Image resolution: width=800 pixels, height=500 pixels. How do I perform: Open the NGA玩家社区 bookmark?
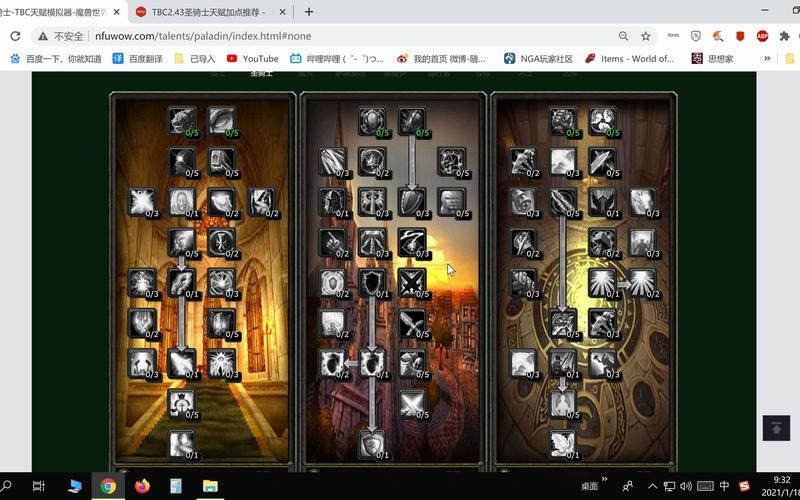coord(538,59)
